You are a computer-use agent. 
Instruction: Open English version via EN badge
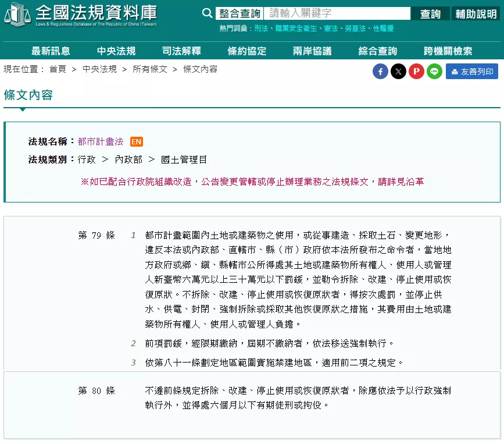click(136, 141)
